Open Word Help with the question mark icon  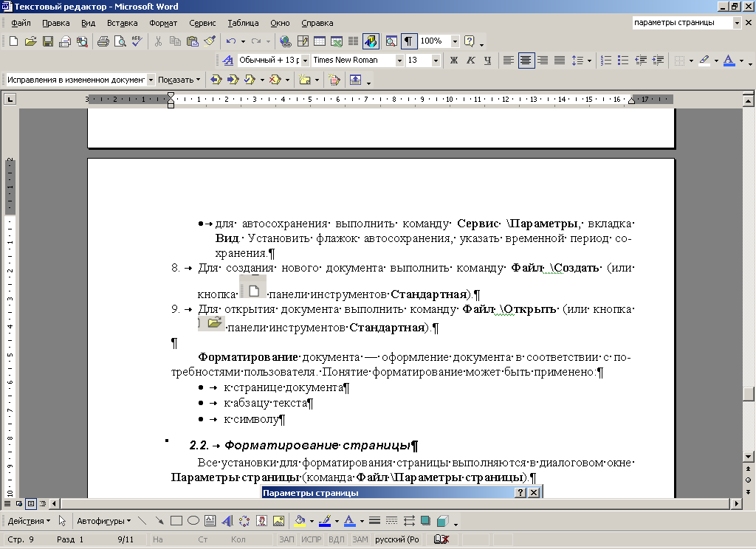(x=469, y=41)
